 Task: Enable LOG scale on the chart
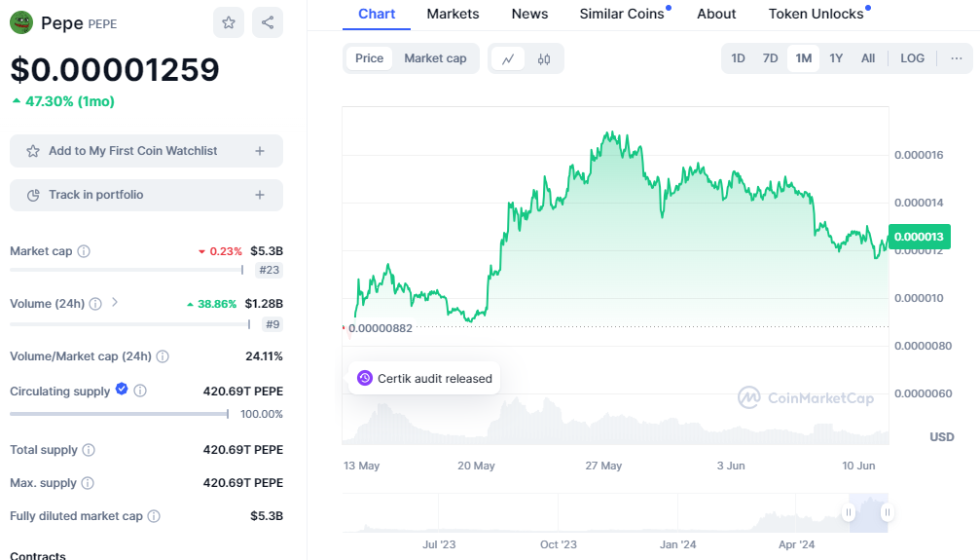point(912,58)
